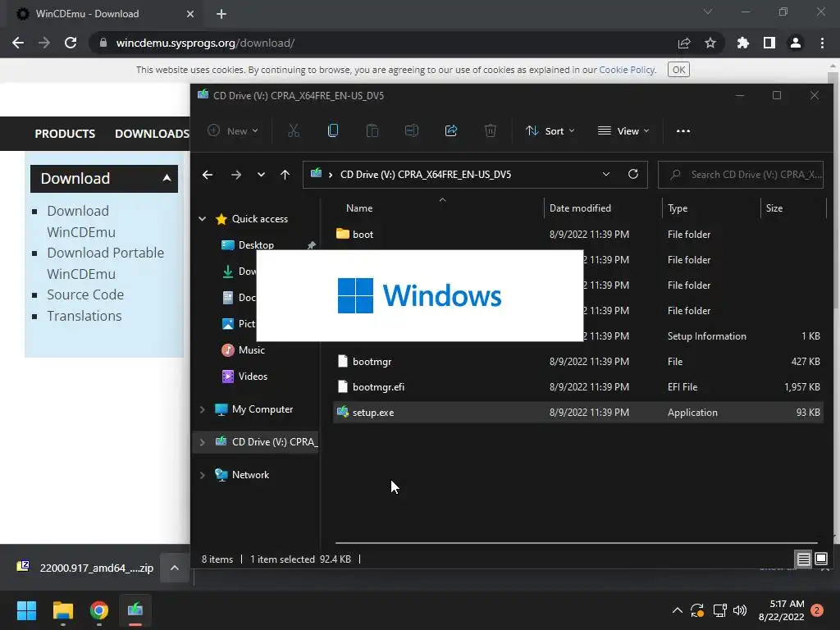Expand the My Computer tree node
This screenshot has width=840, height=630.
point(203,409)
